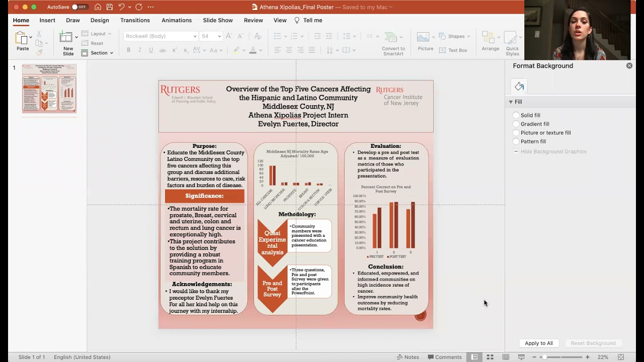Open the Draw tab
The height and width of the screenshot is (362, 644).
pyautogui.click(x=73, y=20)
